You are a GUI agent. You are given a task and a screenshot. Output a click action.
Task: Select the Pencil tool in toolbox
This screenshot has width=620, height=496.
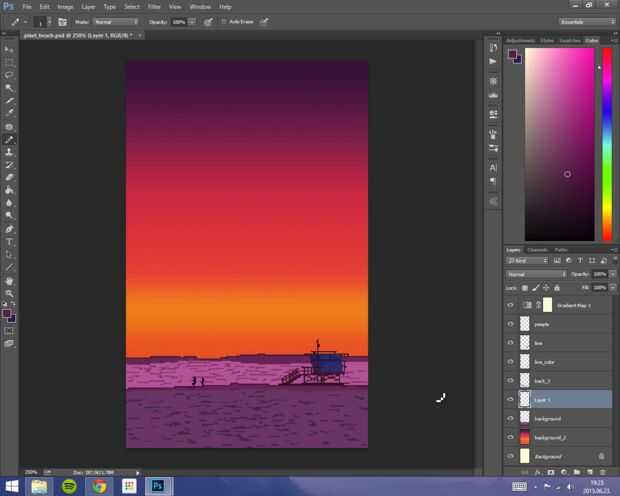point(9,139)
